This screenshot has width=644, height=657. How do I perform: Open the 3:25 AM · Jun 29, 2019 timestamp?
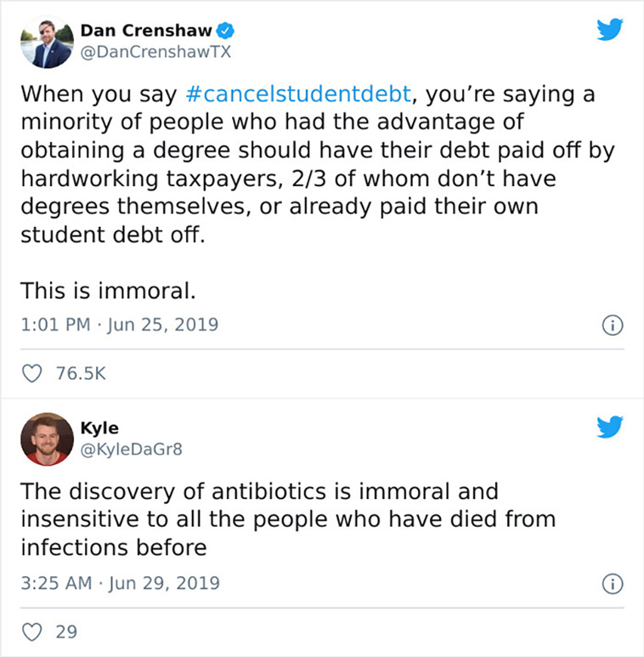click(120, 583)
